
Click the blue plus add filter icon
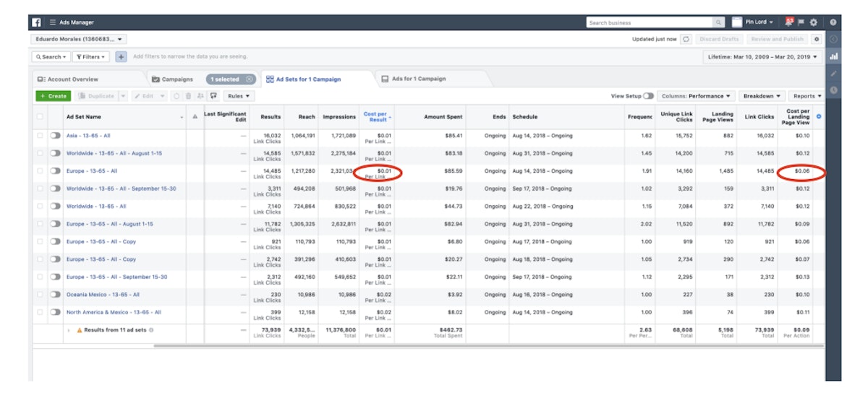(121, 56)
